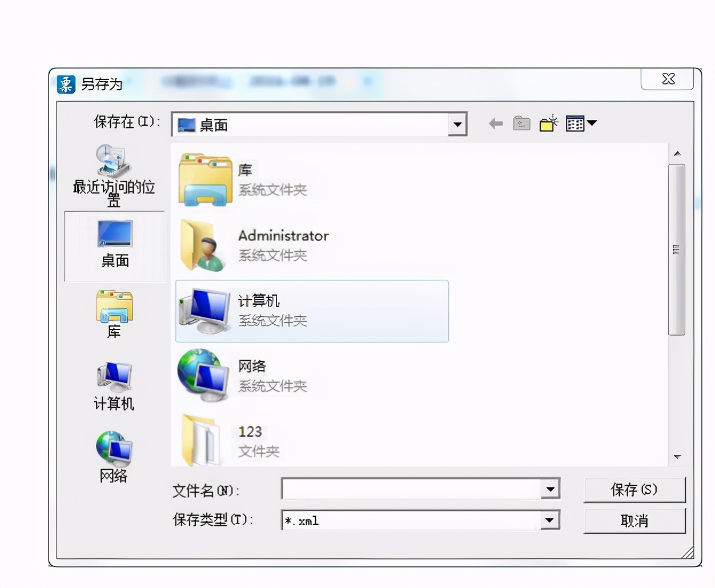Open the 保存在 location dropdown
The width and height of the screenshot is (715, 588).
click(x=457, y=124)
